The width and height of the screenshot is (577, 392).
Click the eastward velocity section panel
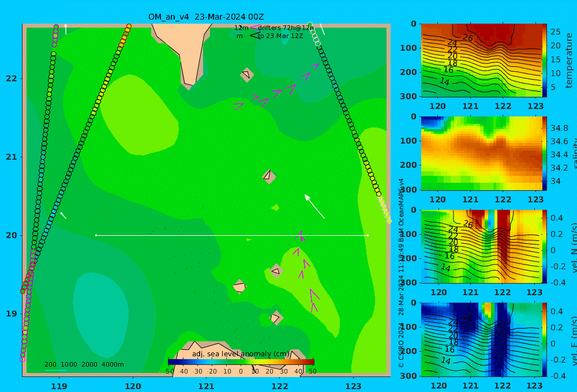(x=482, y=340)
